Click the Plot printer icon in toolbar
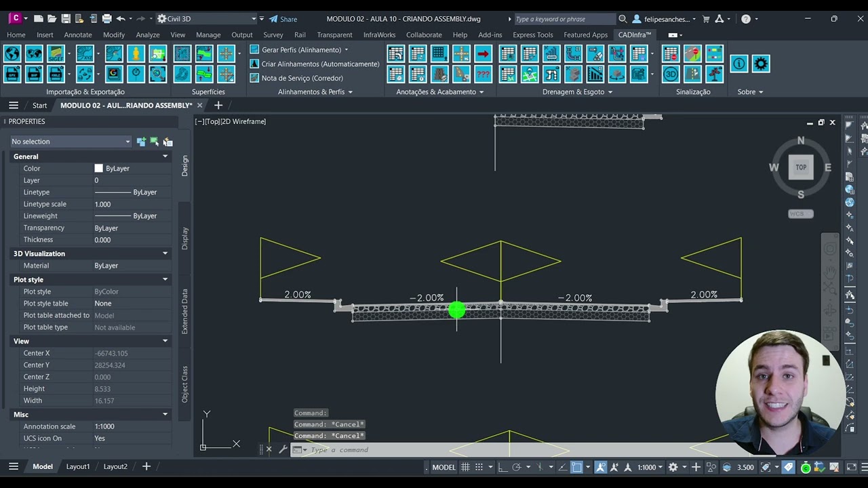The width and height of the screenshot is (868, 488). pyautogui.click(x=106, y=19)
